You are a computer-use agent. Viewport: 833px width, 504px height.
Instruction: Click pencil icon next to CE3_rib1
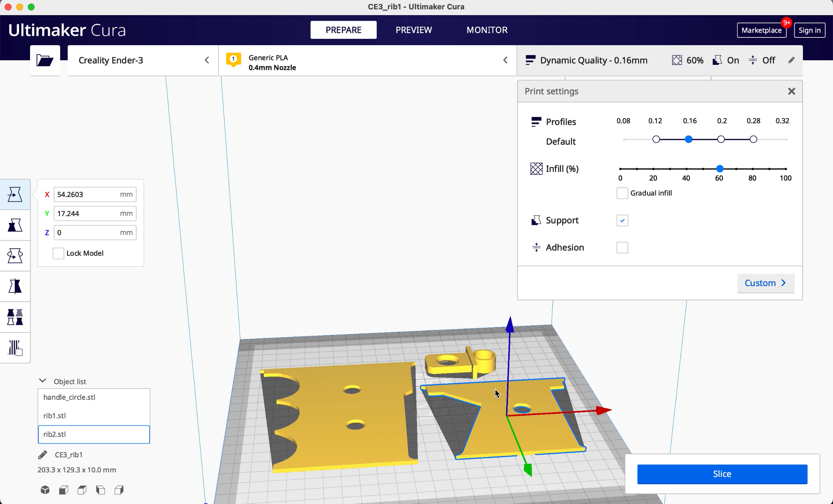(x=43, y=455)
